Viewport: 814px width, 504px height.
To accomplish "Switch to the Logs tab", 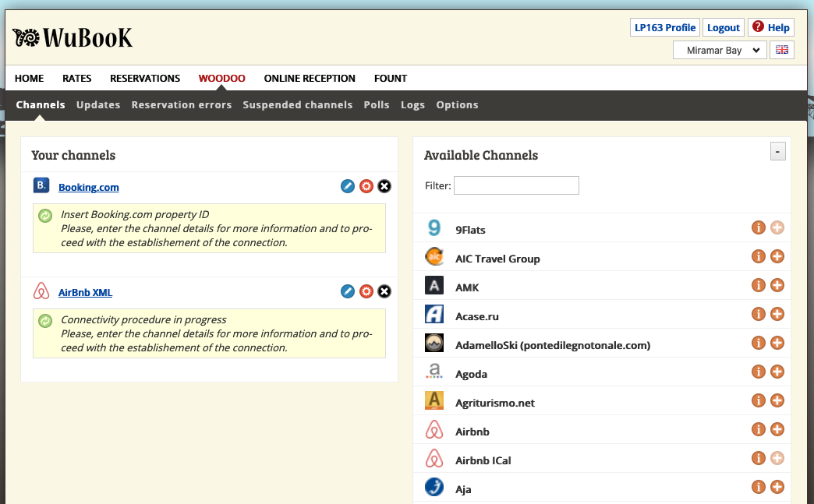I will [x=412, y=104].
